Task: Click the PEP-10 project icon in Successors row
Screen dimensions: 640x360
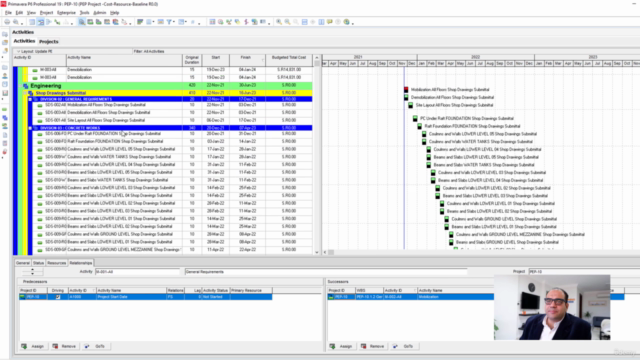Action: click(x=331, y=297)
